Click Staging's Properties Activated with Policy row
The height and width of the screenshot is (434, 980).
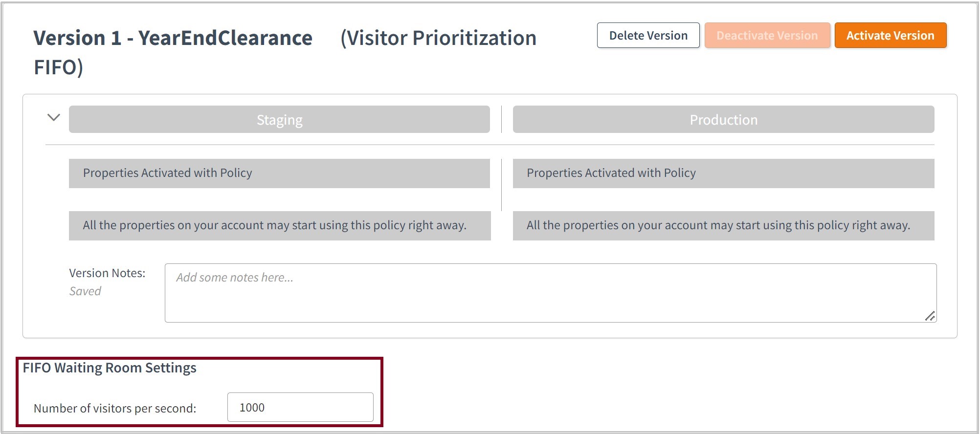tap(279, 174)
